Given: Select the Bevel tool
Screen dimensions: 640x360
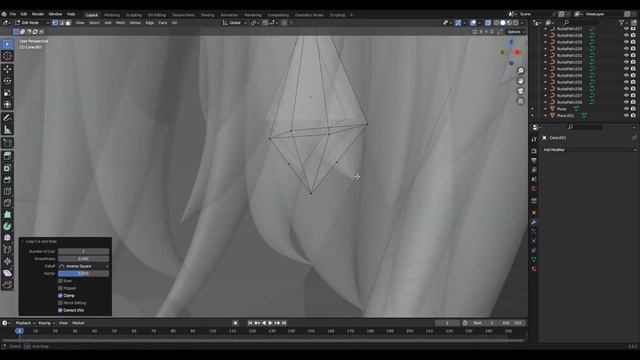Looking at the screenshot, I should click(7, 180).
